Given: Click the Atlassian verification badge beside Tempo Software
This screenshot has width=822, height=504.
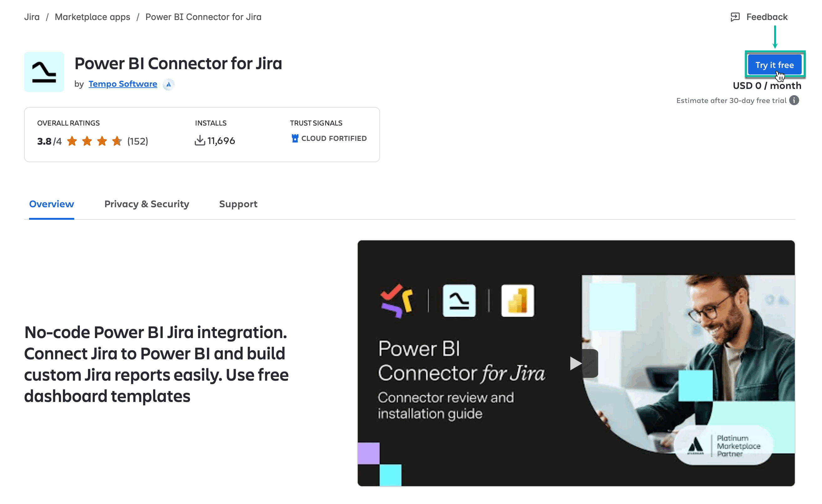Looking at the screenshot, I should pos(169,85).
